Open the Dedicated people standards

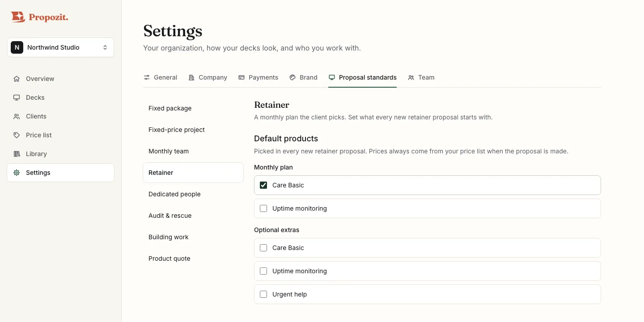193,194
